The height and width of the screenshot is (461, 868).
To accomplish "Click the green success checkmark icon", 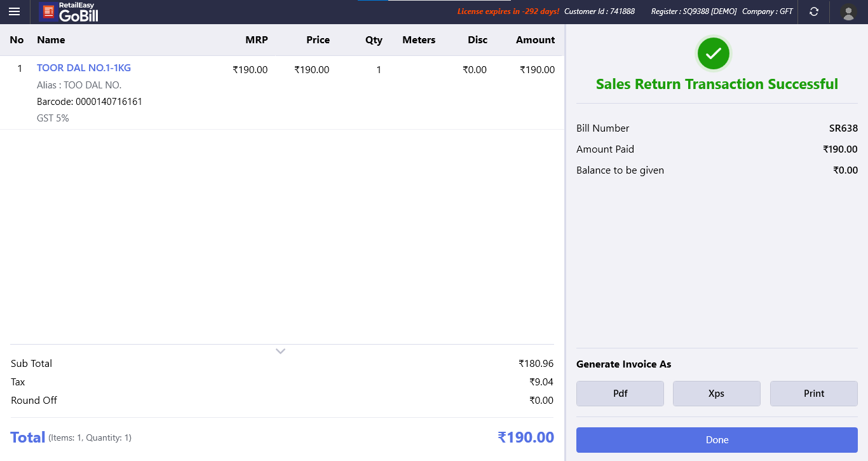I will point(714,53).
